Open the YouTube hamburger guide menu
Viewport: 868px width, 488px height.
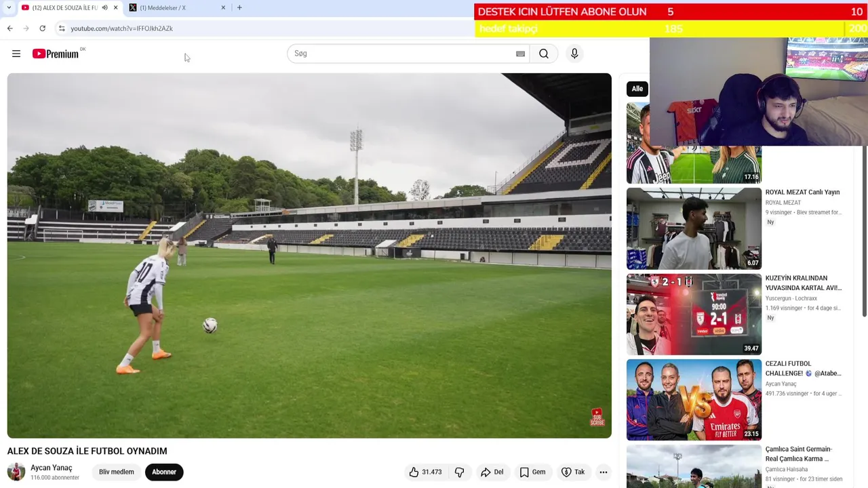tap(16, 54)
